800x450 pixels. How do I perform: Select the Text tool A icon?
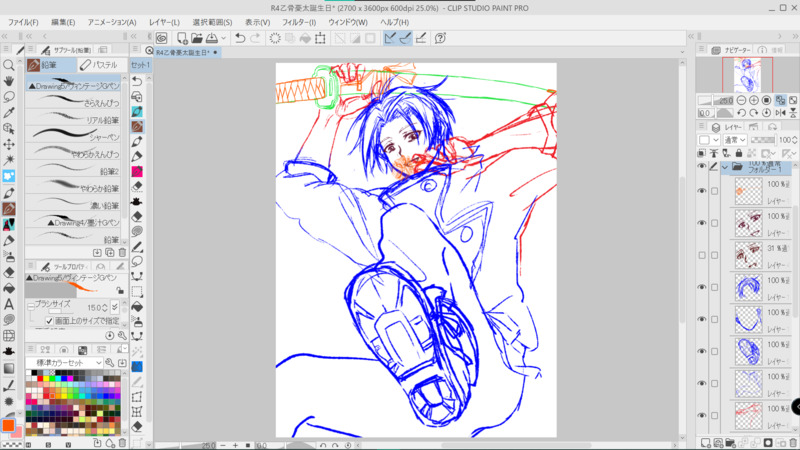click(9, 304)
